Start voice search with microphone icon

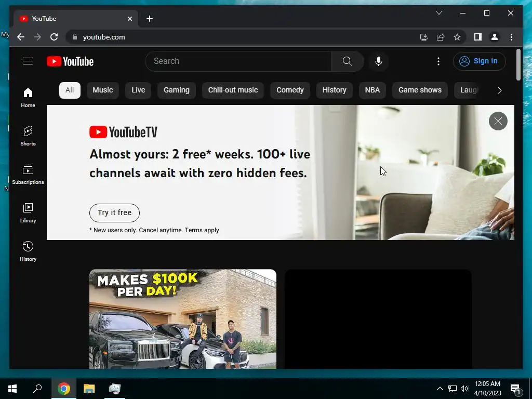(x=379, y=61)
